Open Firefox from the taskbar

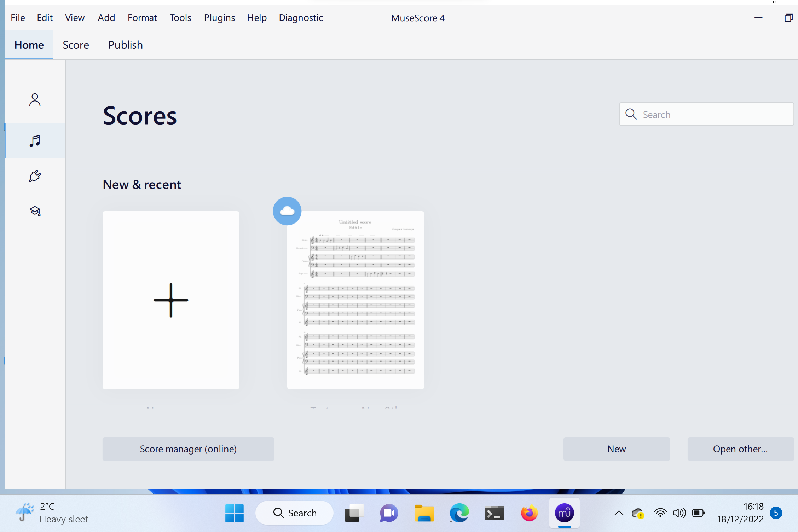pos(529,513)
